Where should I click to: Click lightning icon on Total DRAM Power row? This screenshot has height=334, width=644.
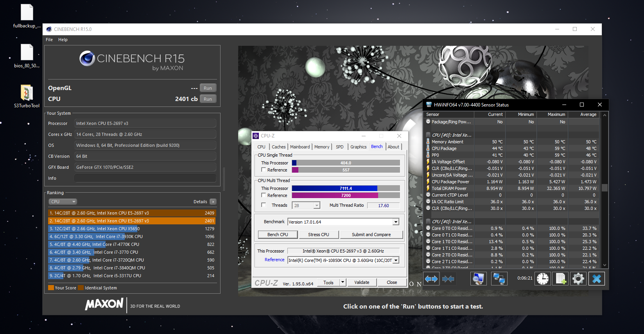point(428,188)
